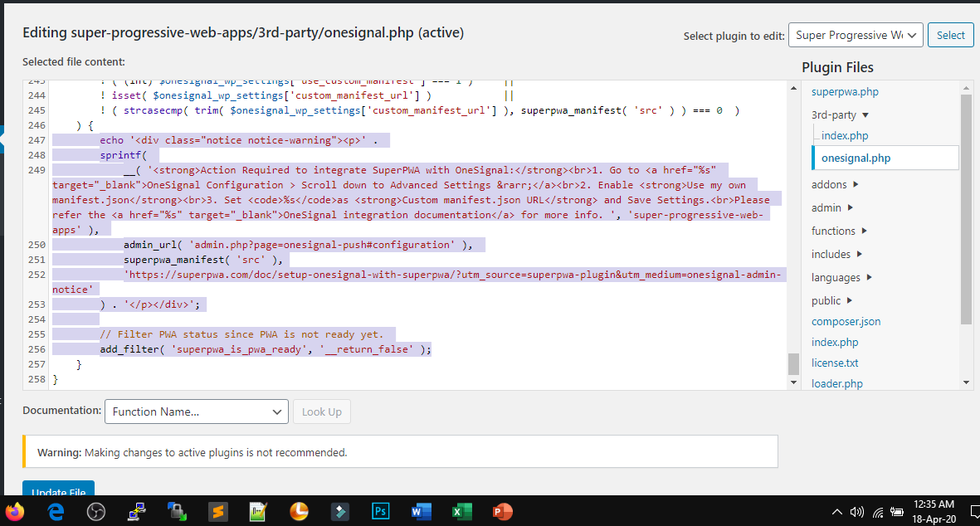
Task: Place cursor on the add_filter code line
Action: point(265,349)
